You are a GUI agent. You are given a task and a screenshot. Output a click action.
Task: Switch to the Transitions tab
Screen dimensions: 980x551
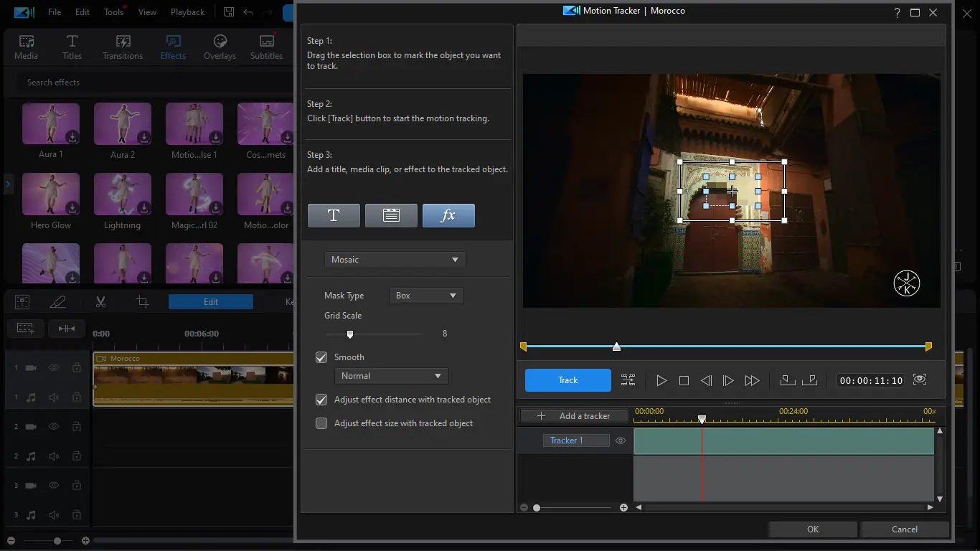[x=123, y=47]
